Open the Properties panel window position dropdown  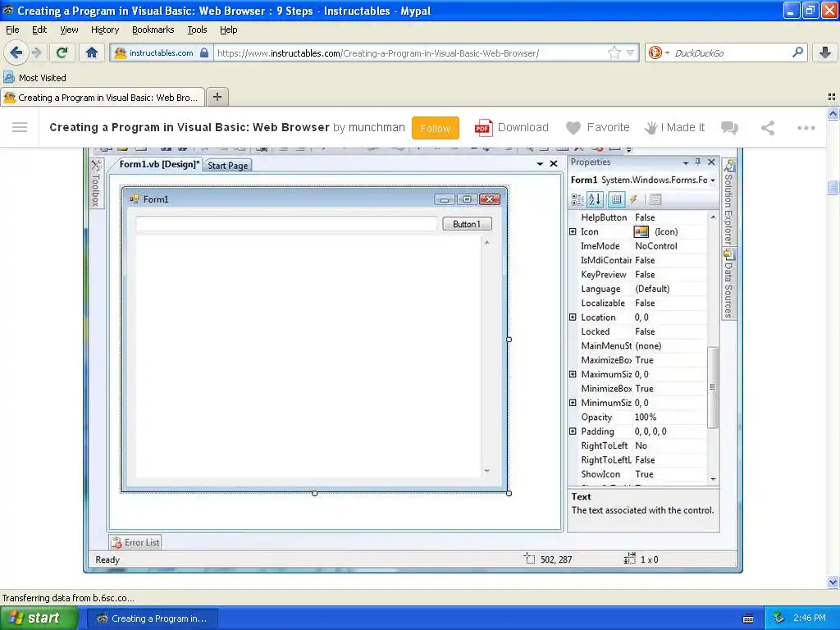point(685,162)
